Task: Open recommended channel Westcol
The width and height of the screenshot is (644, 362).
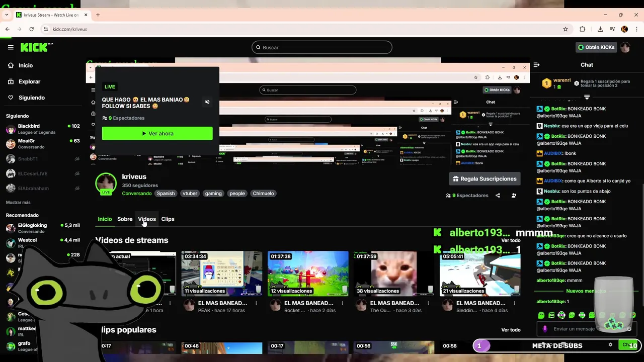Action: (43, 243)
